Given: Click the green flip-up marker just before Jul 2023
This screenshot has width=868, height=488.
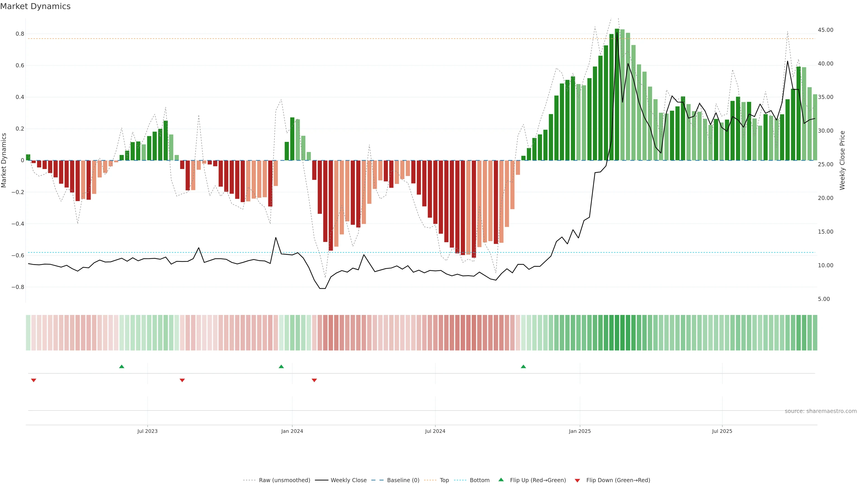Looking at the screenshot, I should click(122, 366).
